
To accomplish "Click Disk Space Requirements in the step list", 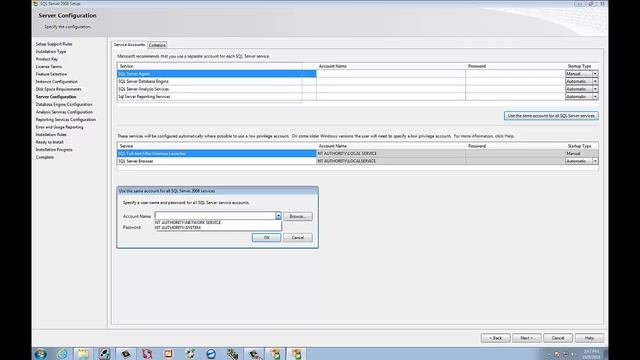I will pyautogui.click(x=58, y=89).
